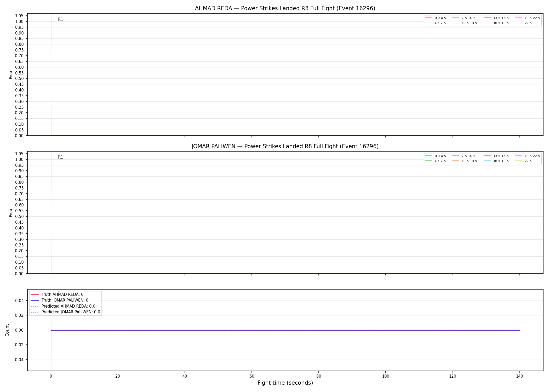Click the 'Fight time (seconds)' axis label
The image size is (549, 392).
285,383
